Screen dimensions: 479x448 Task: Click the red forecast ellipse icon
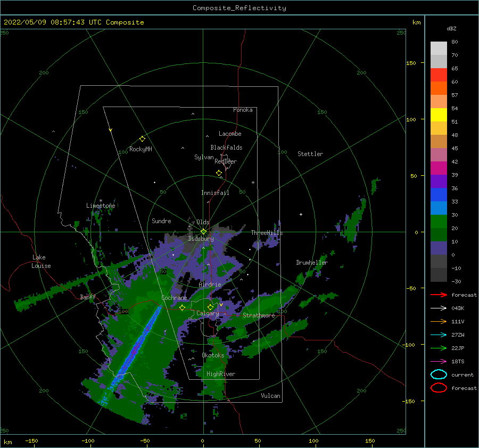(x=439, y=388)
